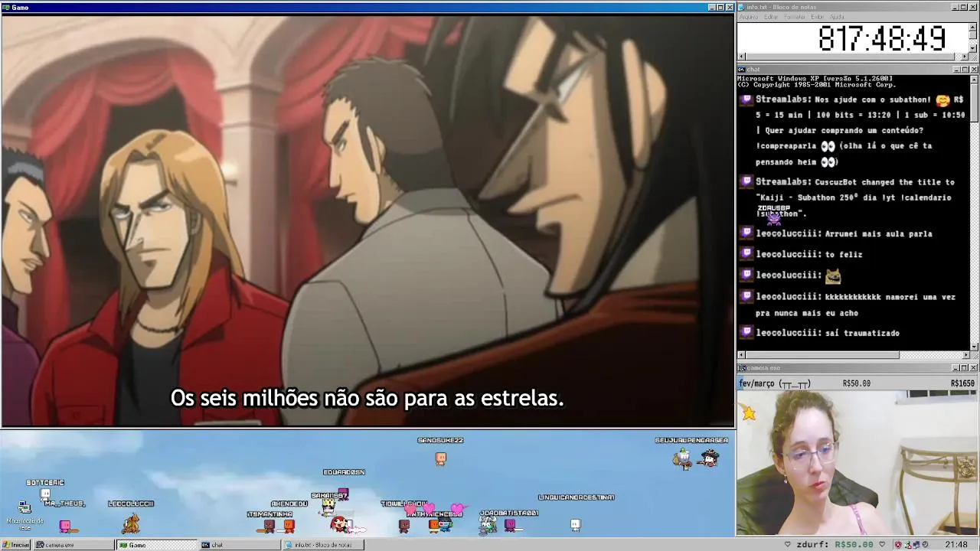The image size is (980, 551).
Task: Click 'Os seis milhões não são para as estrelas' subtitle
Action: click(367, 399)
